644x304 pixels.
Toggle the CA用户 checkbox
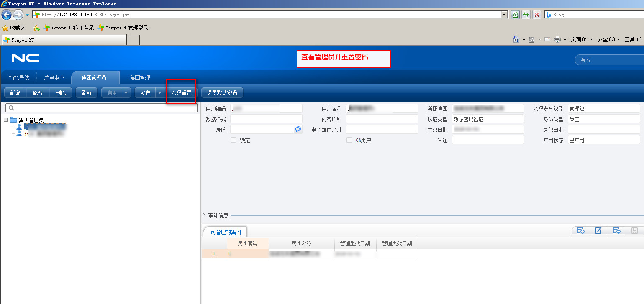coord(349,140)
